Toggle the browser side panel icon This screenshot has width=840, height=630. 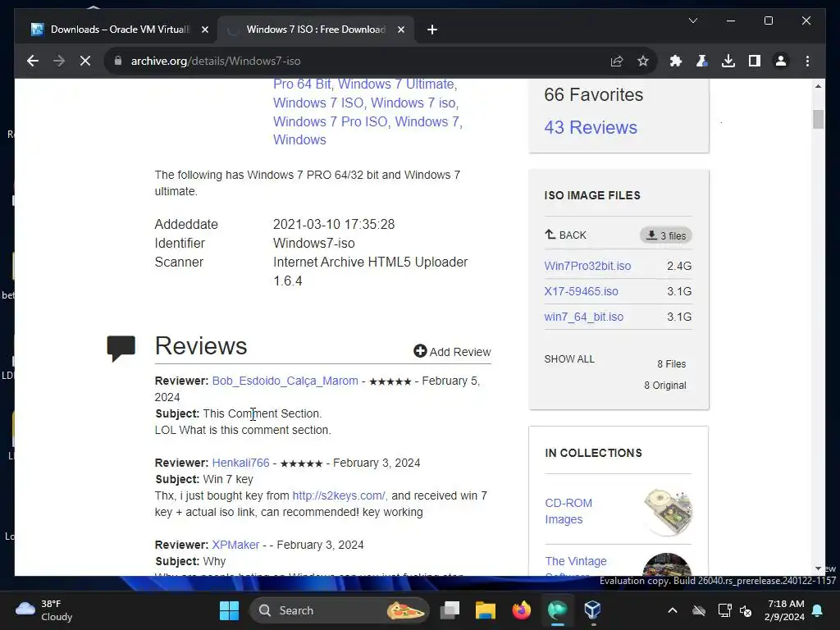[755, 61]
